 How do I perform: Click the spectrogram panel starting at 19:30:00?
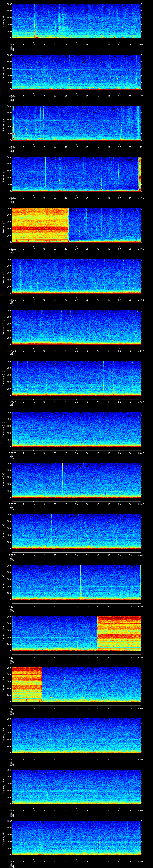click(x=76, y=72)
